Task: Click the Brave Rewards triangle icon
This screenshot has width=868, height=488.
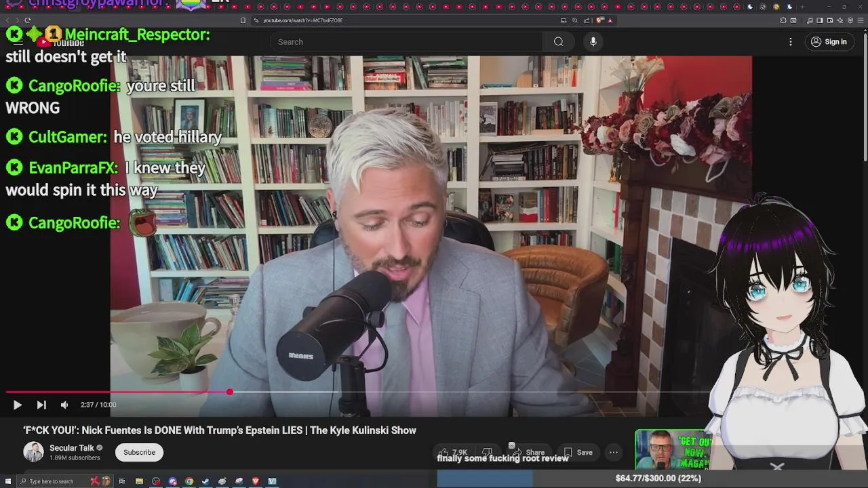Action: pos(610,20)
